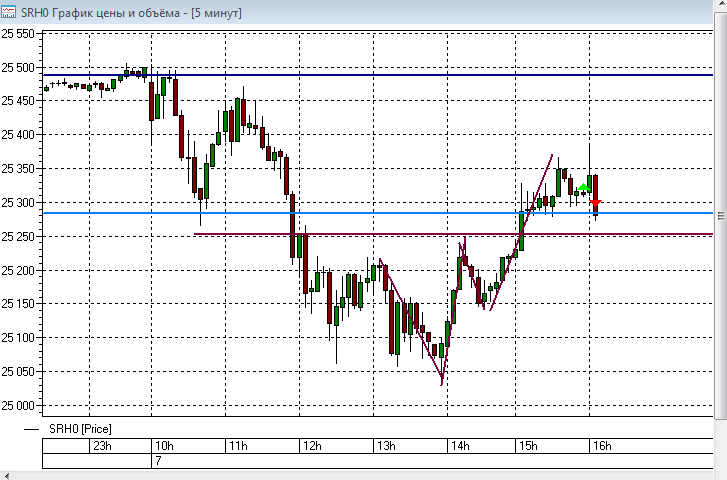727x480 pixels.
Task: Click the 16h time axis label
Action: tap(602, 446)
